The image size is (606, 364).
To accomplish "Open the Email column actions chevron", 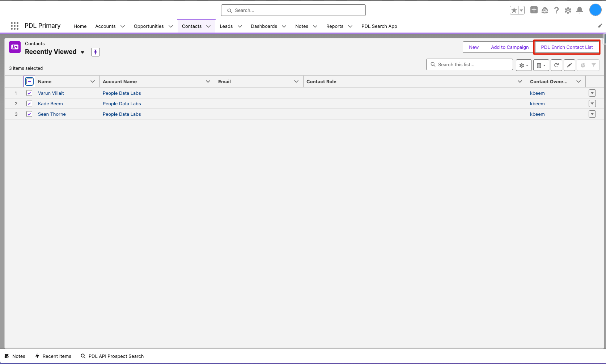I will pyautogui.click(x=296, y=81).
